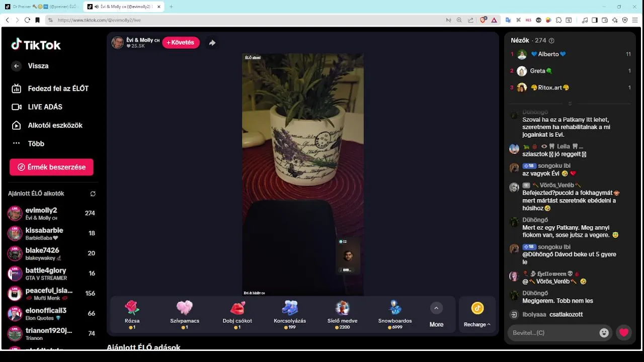This screenshot has width=644, height=362.
Task: Click the Nézők info icon
Action: point(551,41)
